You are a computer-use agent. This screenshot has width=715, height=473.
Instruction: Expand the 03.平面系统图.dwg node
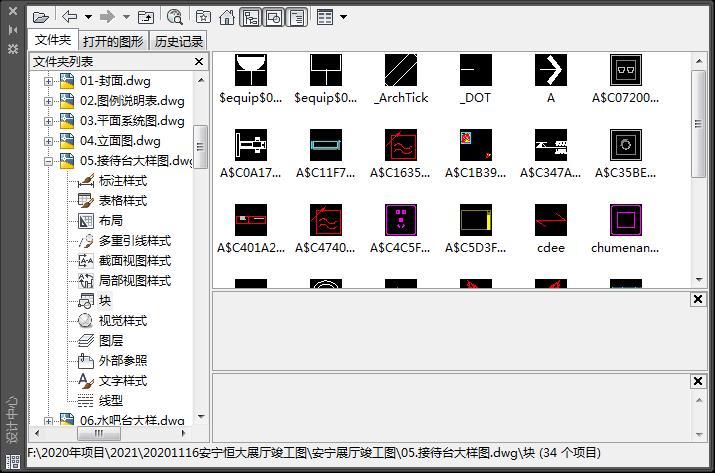(x=48, y=121)
